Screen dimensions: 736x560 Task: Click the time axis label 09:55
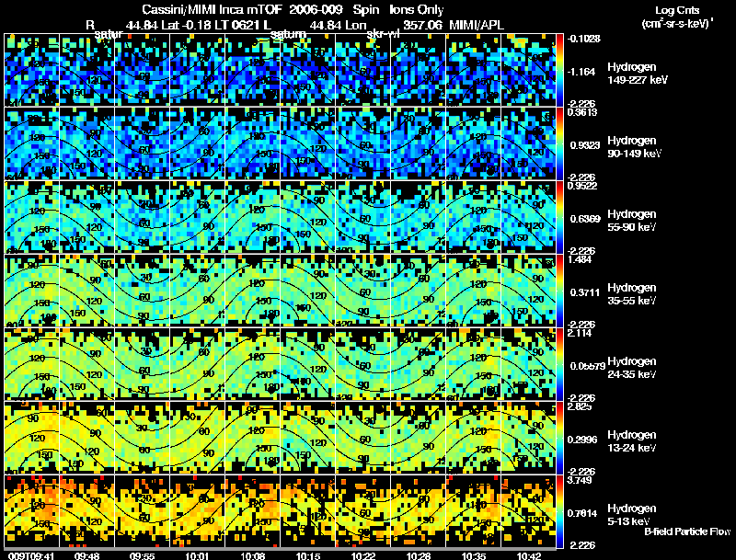[143, 555]
